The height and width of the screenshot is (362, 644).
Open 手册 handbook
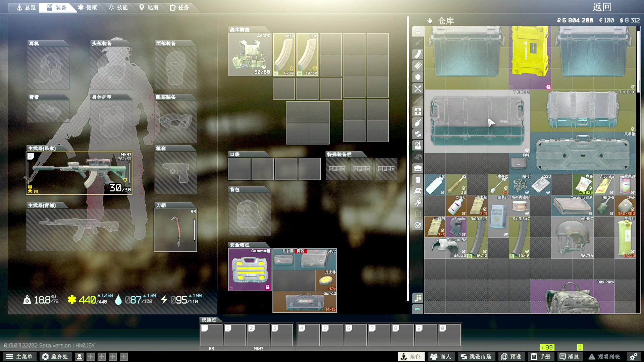(x=541, y=357)
